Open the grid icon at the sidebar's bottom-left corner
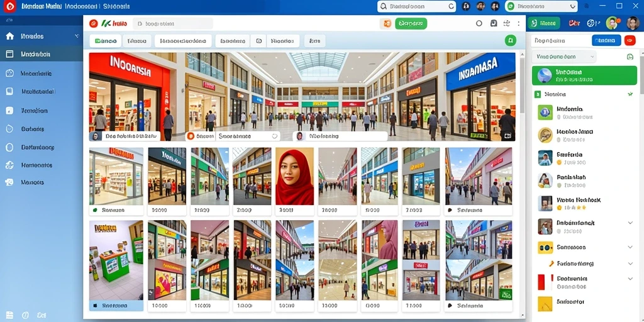644x322 pixels. coord(9,316)
